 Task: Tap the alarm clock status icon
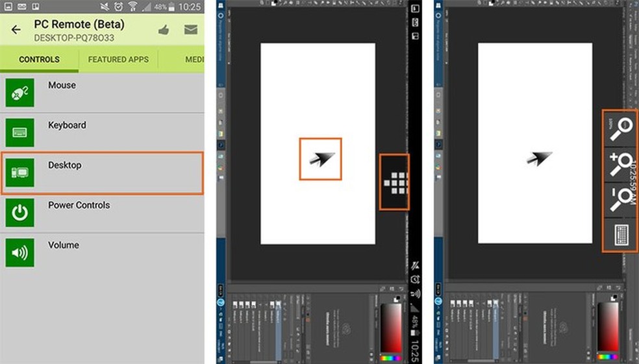119,6
